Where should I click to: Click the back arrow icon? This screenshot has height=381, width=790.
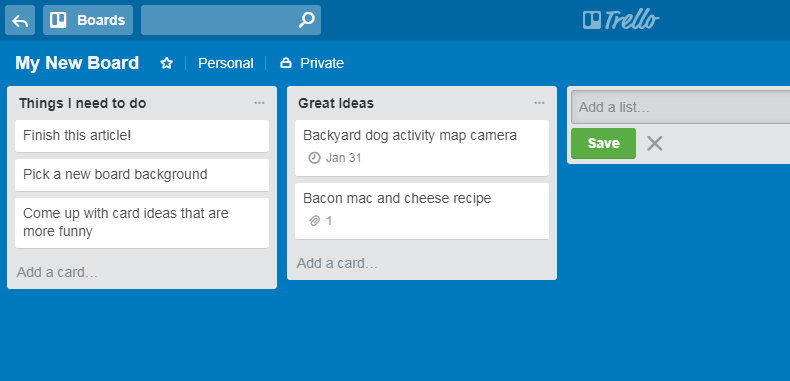click(x=20, y=20)
